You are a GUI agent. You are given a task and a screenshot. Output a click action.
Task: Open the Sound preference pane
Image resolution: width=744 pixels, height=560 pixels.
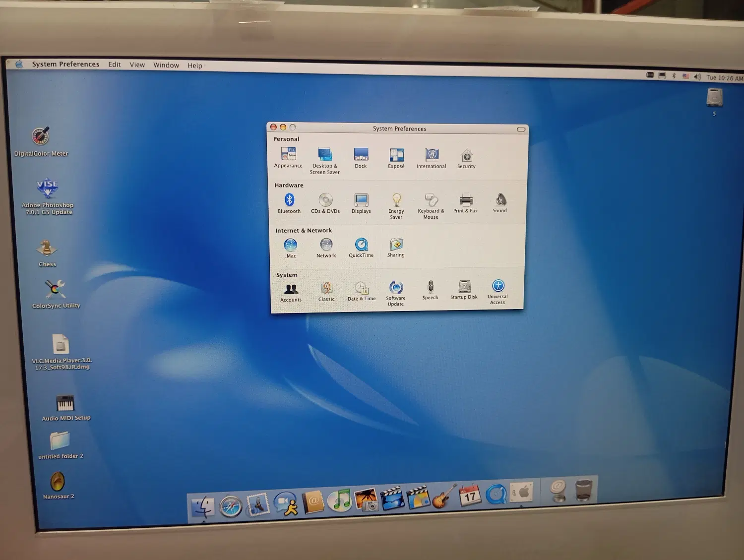[500, 203]
